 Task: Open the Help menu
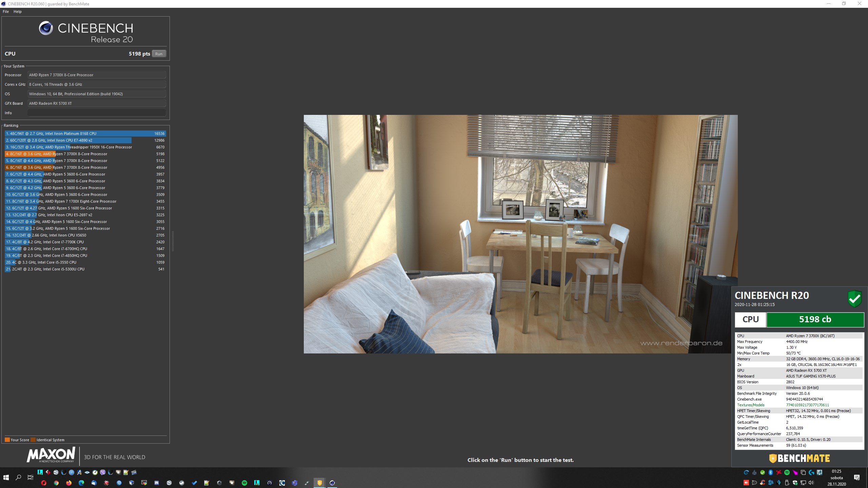tap(18, 12)
